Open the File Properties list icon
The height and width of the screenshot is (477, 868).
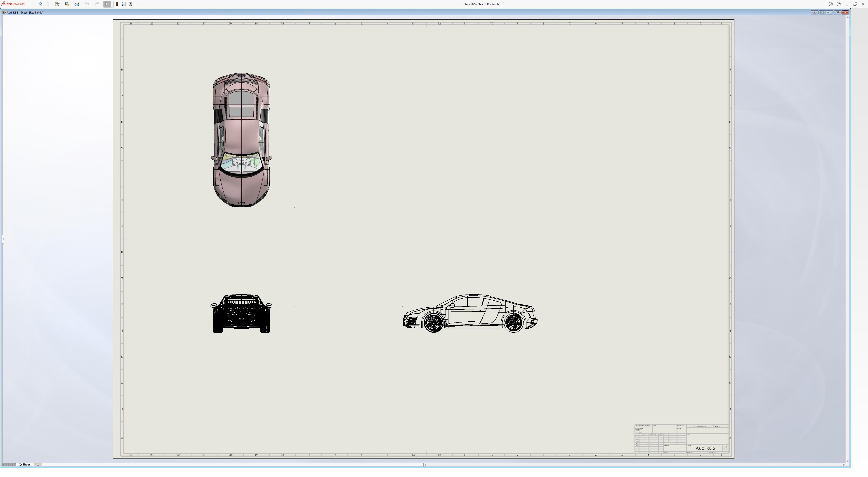[124, 4]
